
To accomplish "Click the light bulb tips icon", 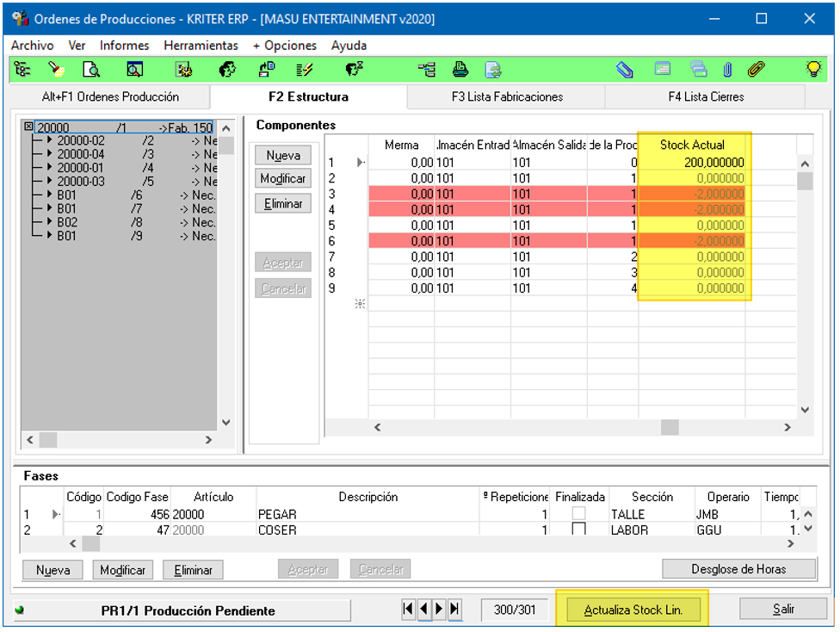I will [813, 69].
